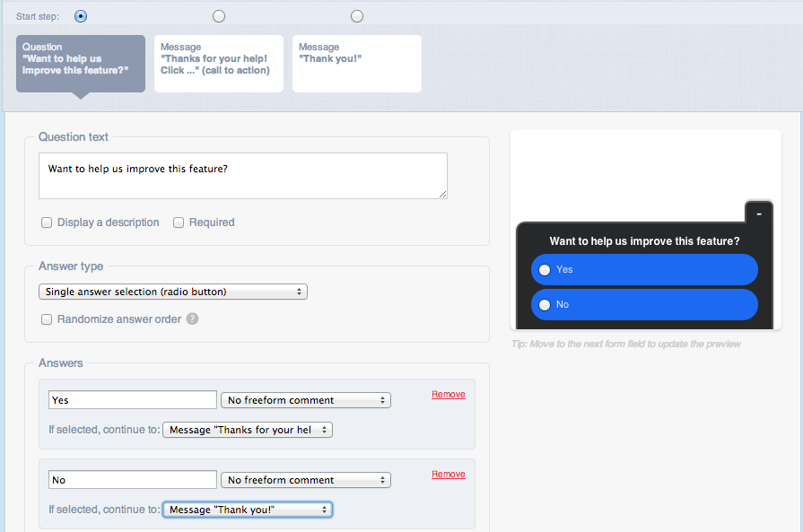803x532 pixels.
Task: Enable the Display a description checkbox
Action: [47, 222]
